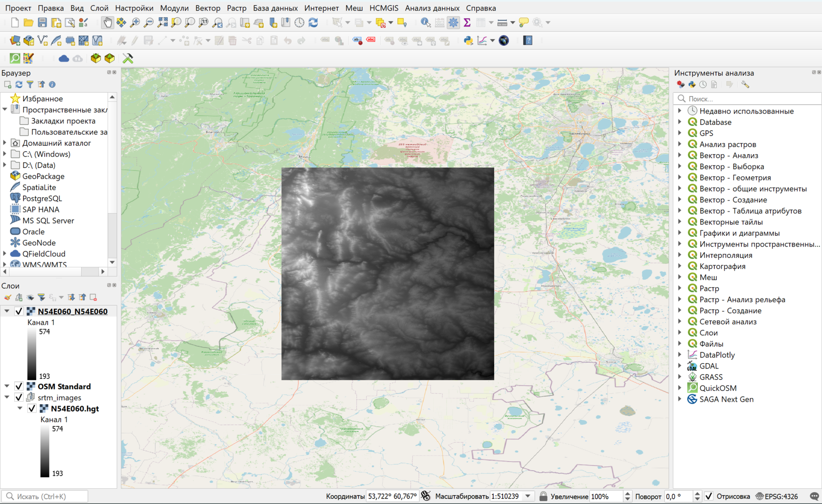822x504 pixels.
Task: Click the Искать locator search bar
Action: [45, 496]
